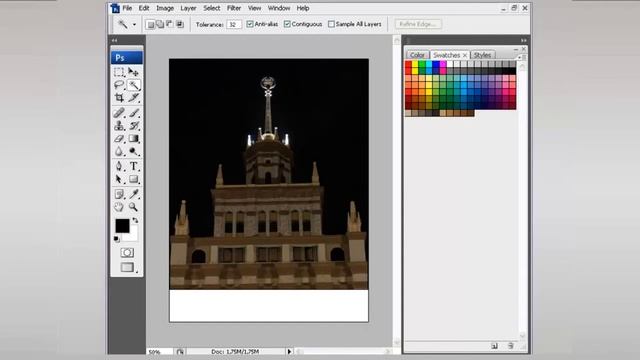640x360 pixels.
Task: Choose Add to Selection mode
Action: 160,24
